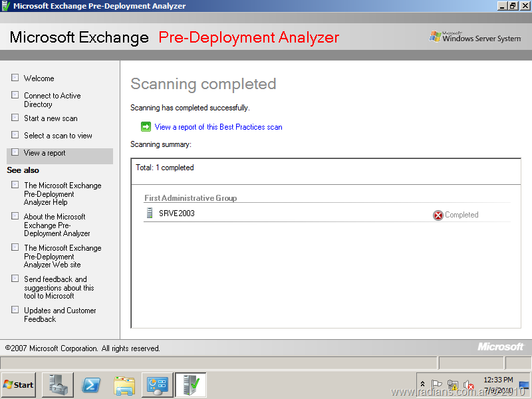Click the SRVE2003 server icon
Image resolution: width=532 pixels, height=399 pixels.
(x=150, y=213)
